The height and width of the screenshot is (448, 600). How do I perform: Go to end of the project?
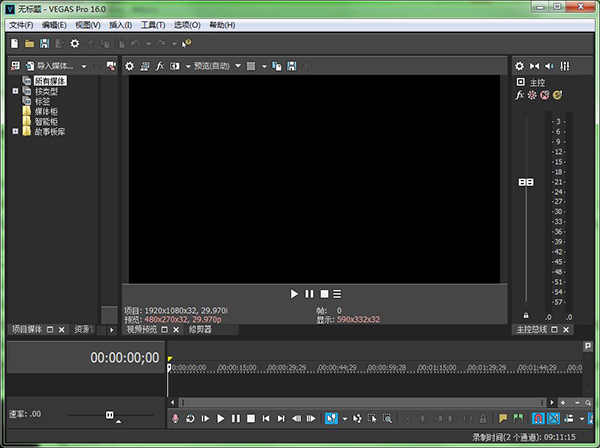tap(281, 419)
